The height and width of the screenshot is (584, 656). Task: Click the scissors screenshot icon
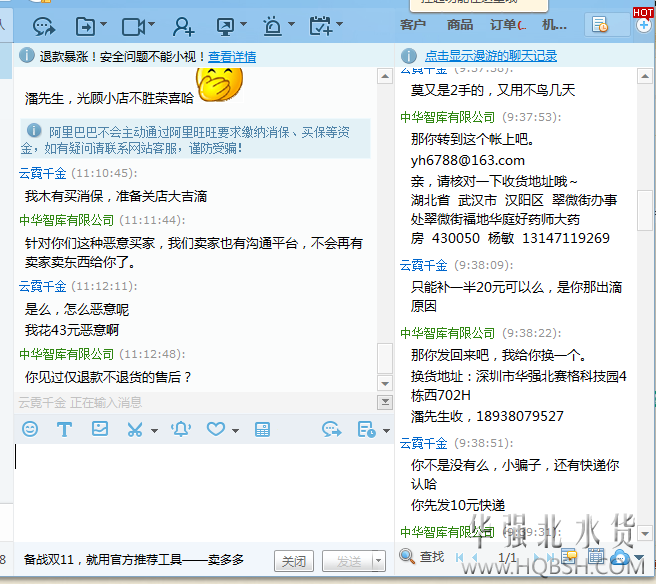(135, 430)
